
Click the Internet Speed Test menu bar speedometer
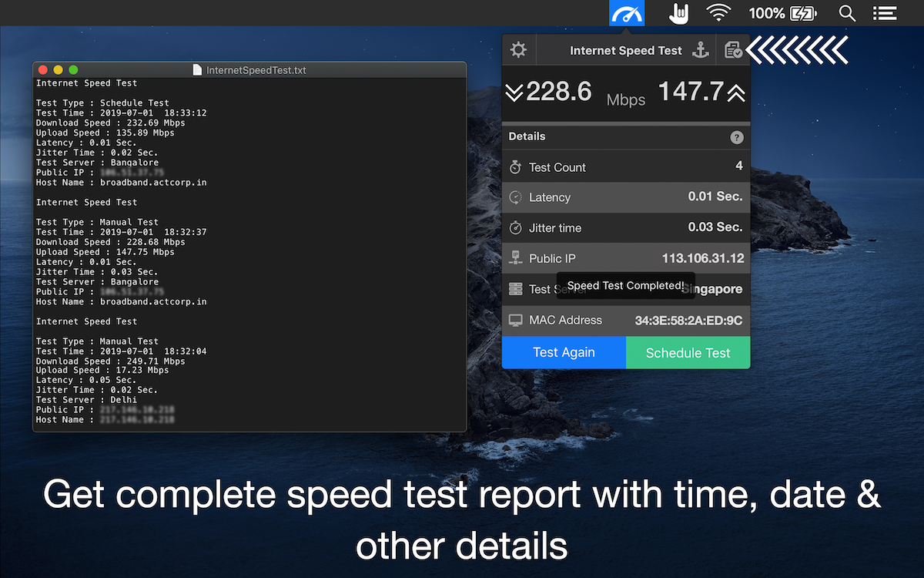[626, 12]
